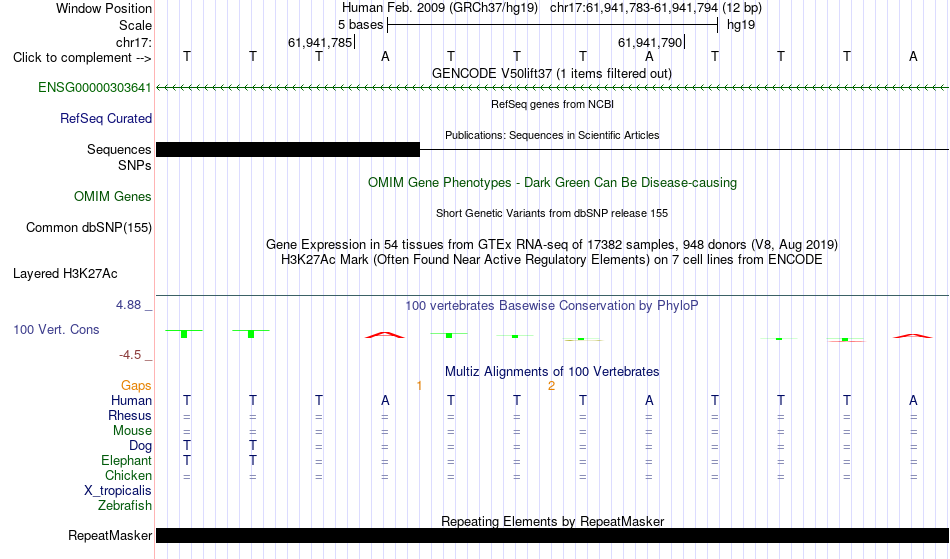
Task: Click the 61,941,790 ruler coordinate
Action: [650, 42]
